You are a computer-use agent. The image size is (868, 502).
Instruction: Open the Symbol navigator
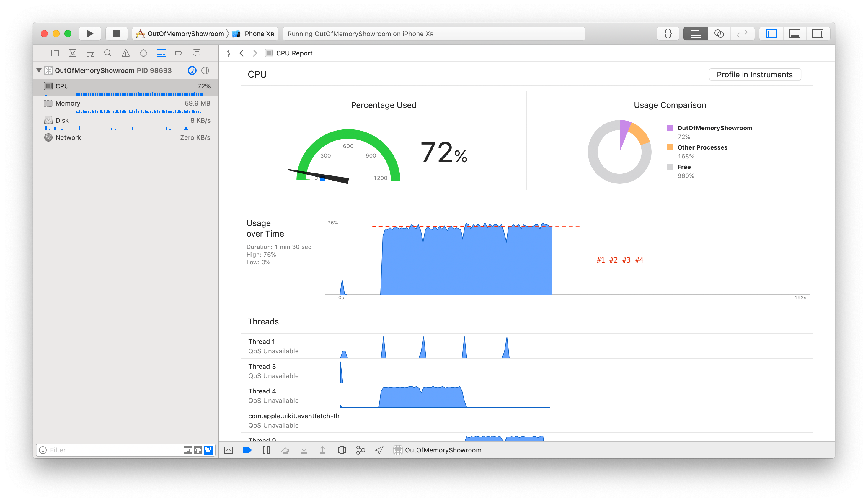coord(90,53)
